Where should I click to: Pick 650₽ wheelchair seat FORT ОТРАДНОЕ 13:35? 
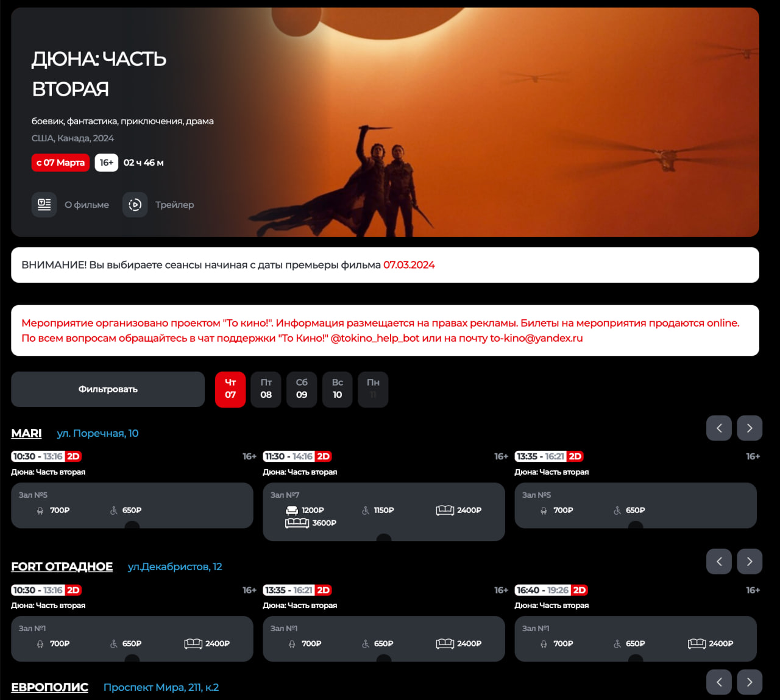pos(378,644)
